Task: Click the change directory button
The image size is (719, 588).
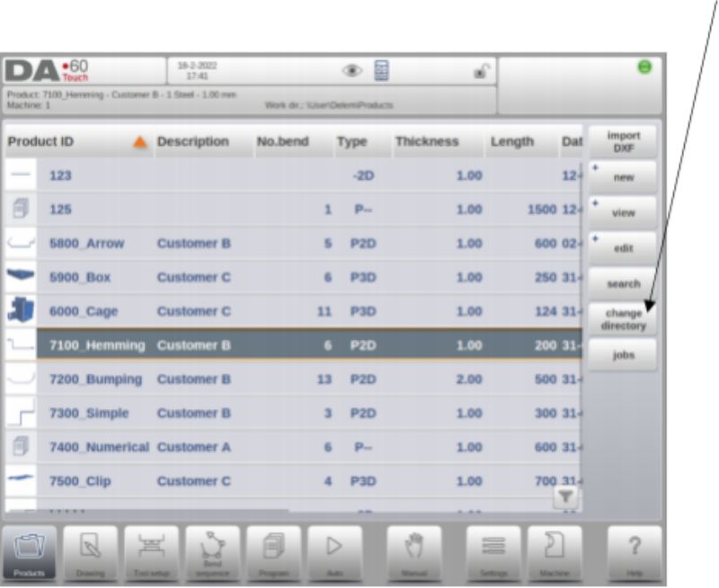Action: click(x=623, y=319)
